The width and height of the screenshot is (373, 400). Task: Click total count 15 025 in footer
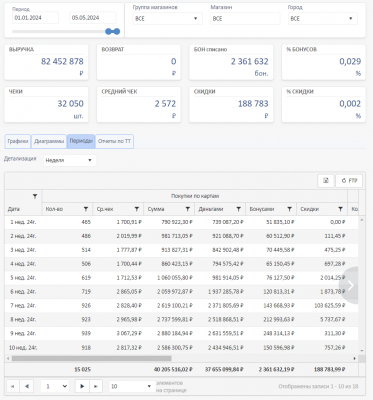pos(82,369)
